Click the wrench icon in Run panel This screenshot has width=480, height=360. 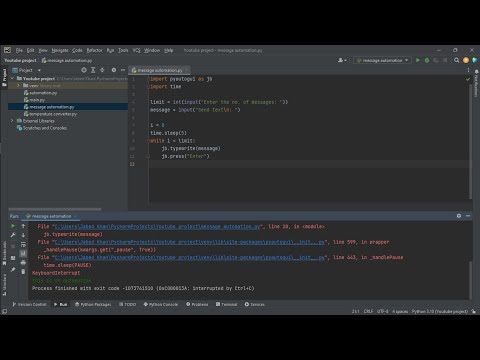click(13, 235)
